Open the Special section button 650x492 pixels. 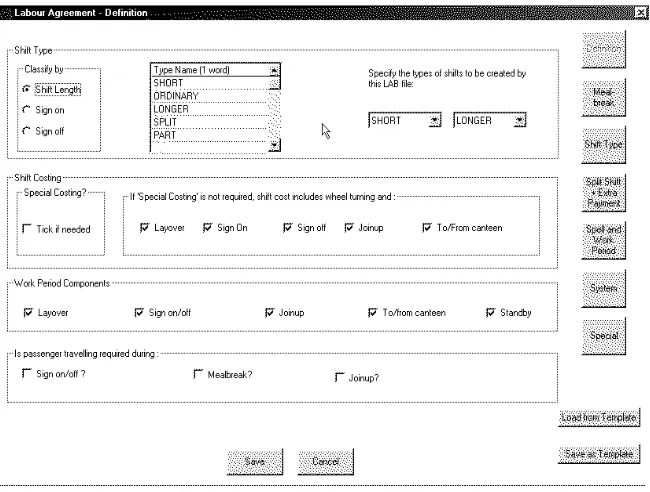pyautogui.click(x=604, y=336)
